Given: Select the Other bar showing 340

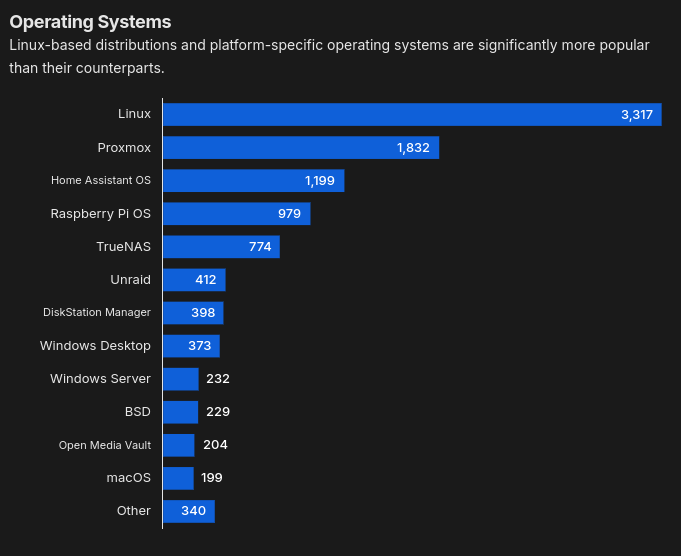Looking at the screenshot, I should pyautogui.click(x=188, y=511).
